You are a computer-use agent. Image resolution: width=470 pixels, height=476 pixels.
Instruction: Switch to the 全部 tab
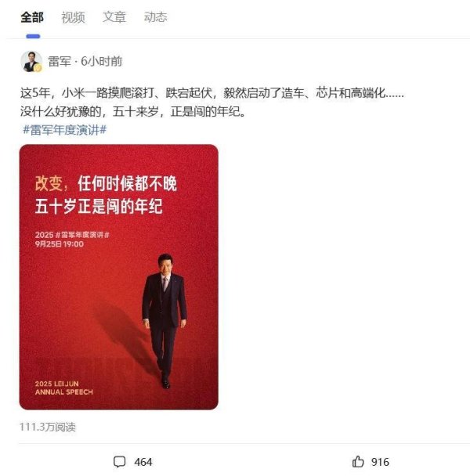pos(32,17)
